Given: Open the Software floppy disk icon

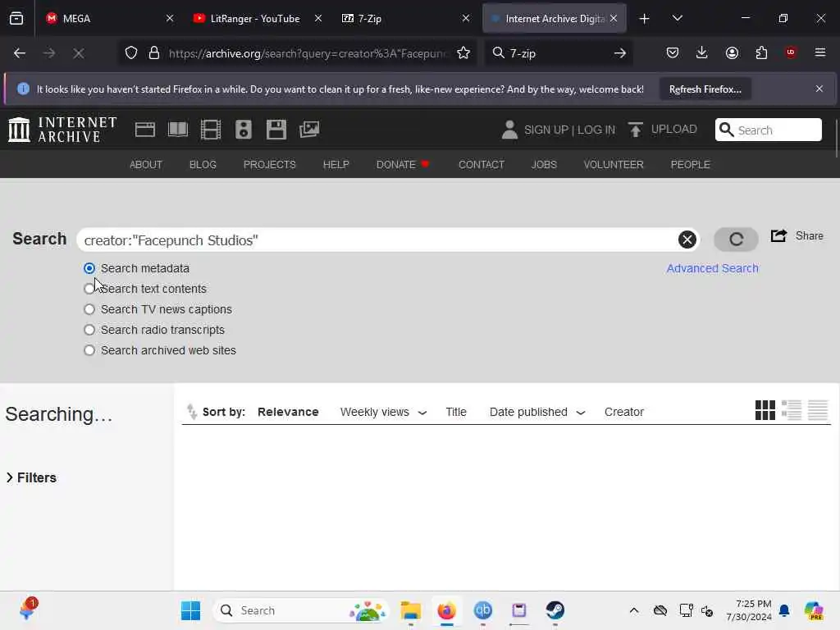Looking at the screenshot, I should pos(276,130).
